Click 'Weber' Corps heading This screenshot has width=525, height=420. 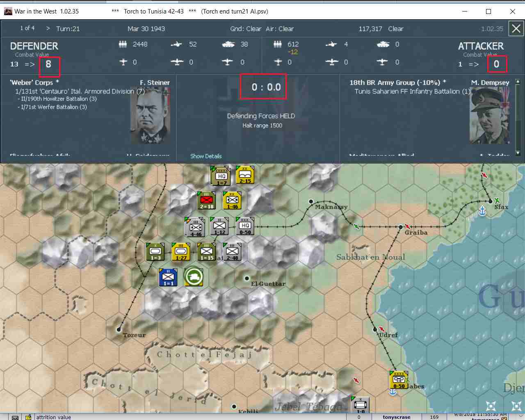pos(34,82)
